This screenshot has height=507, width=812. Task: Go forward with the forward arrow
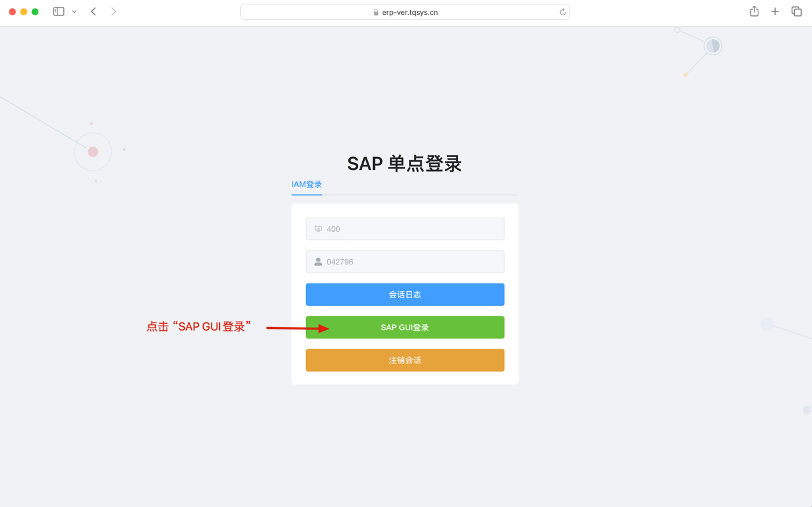pos(114,11)
